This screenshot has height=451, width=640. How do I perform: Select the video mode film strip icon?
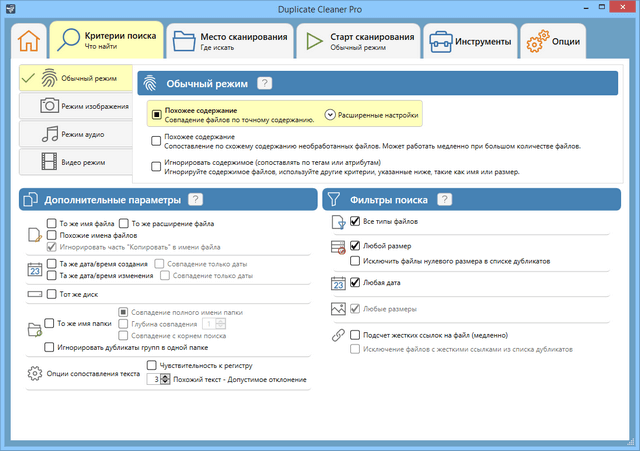(47, 161)
